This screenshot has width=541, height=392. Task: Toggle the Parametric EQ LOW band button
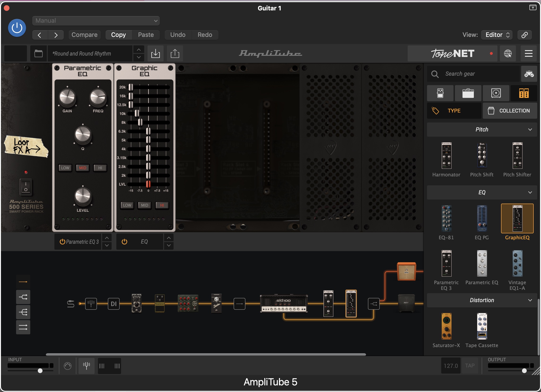click(x=65, y=168)
